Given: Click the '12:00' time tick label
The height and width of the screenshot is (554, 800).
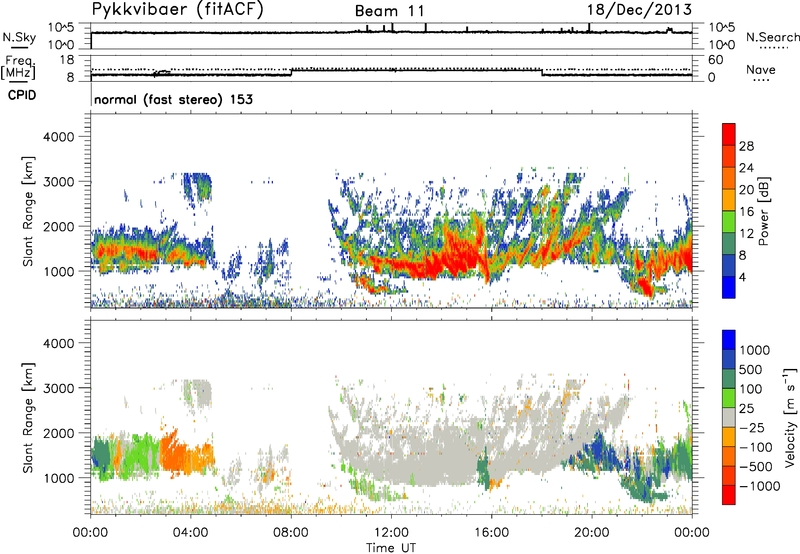Looking at the screenshot, I should (x=391, y=533).
